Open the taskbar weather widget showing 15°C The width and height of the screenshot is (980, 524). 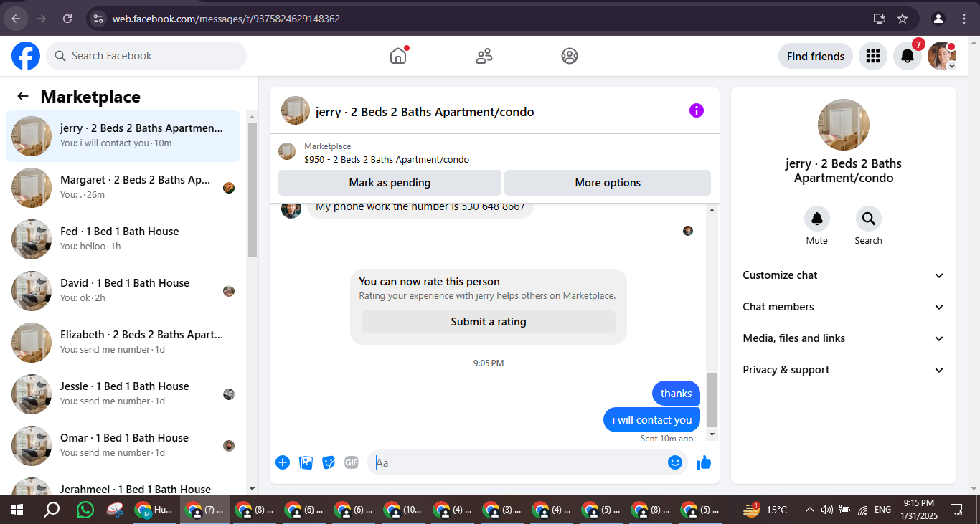click(765, 510)
